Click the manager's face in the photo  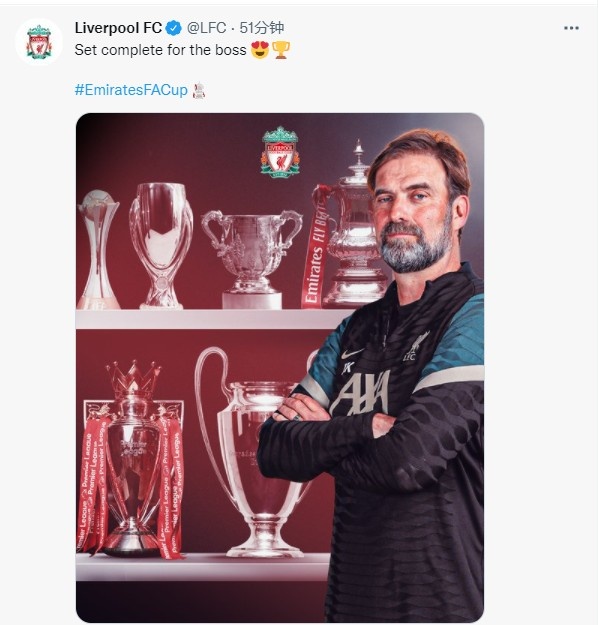click(x=415, y=213)
